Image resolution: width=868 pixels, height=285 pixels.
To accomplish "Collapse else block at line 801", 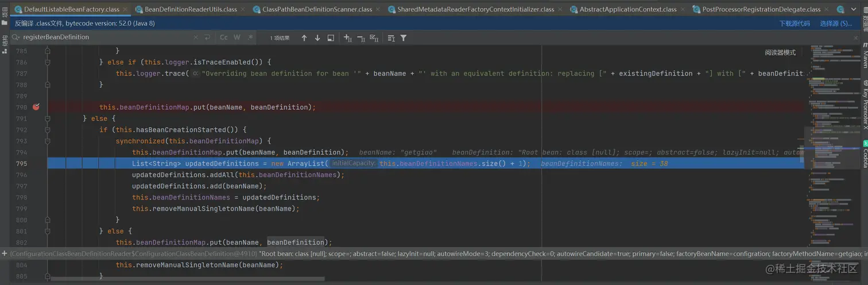I will pos(48,231).
